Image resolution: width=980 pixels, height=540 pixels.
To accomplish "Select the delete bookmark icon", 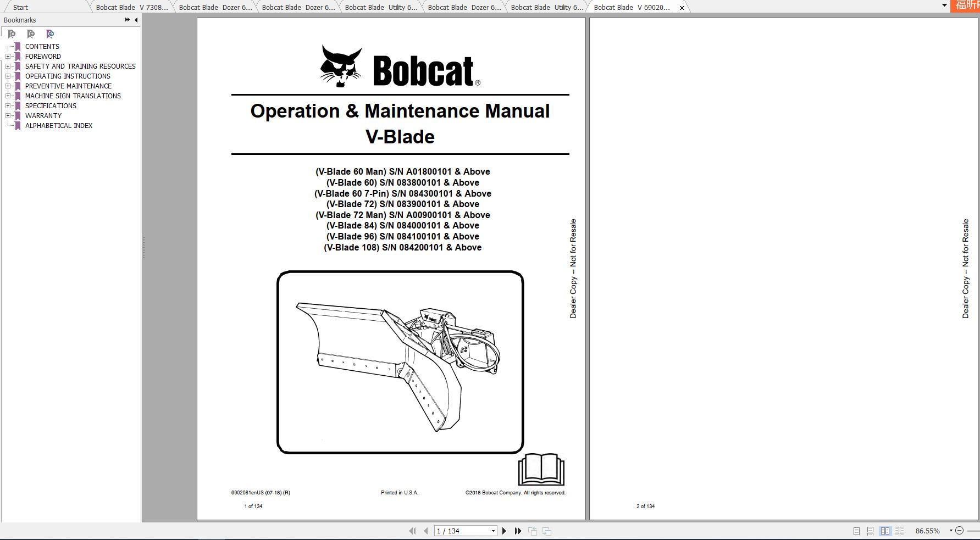I will coord(12,34).
